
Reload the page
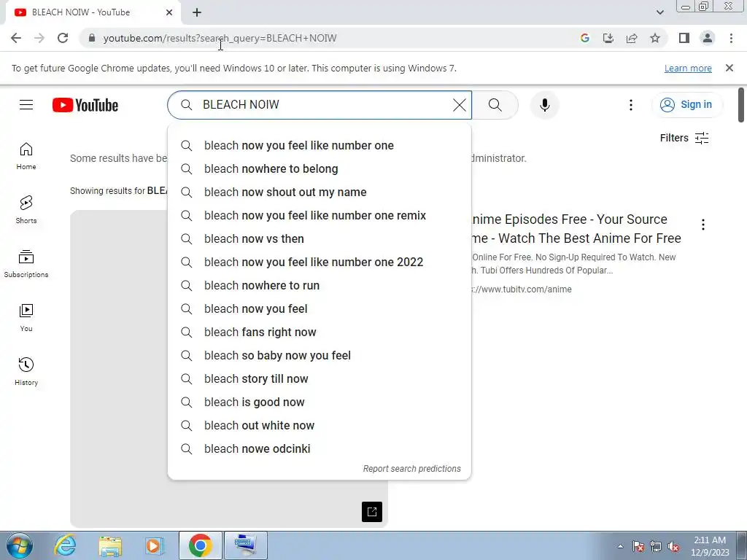63,38
